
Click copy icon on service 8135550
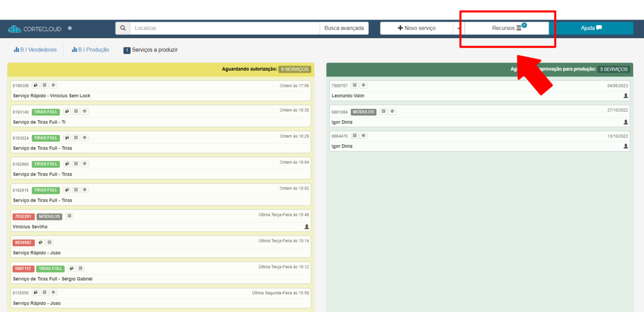coord(35,292)
